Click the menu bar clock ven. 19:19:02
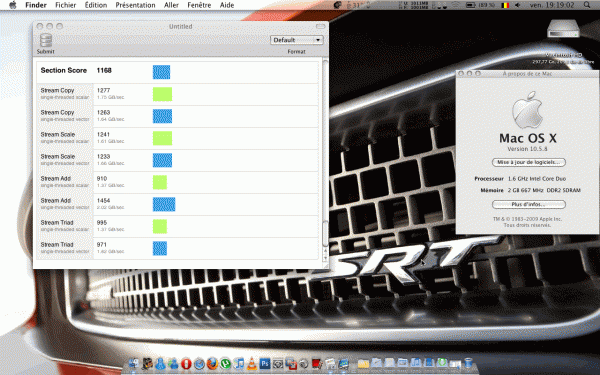The width and height of the screenshot is (600, 375). [x=552, y=5]
